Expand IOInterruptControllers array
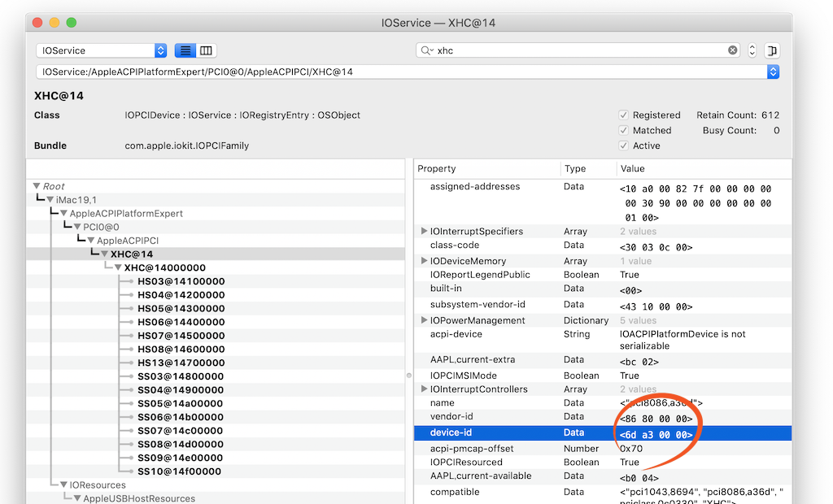 click(x=423, y=389)
